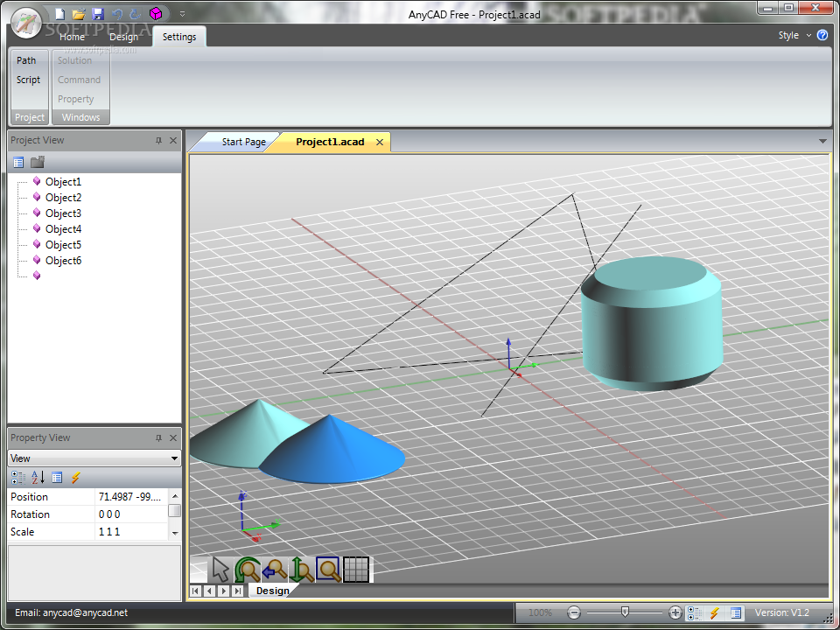
Task: Select Object5 in the project tree
Action: click(63, 245)
